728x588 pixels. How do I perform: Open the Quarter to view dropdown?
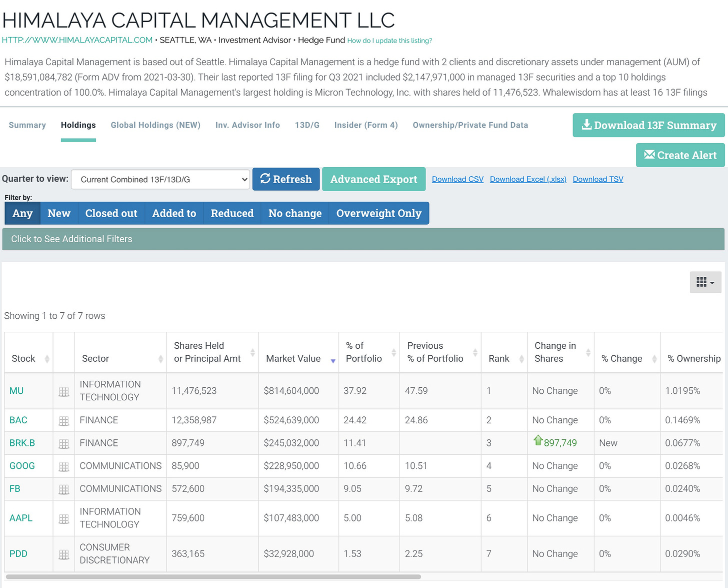(x=160, y=179)
